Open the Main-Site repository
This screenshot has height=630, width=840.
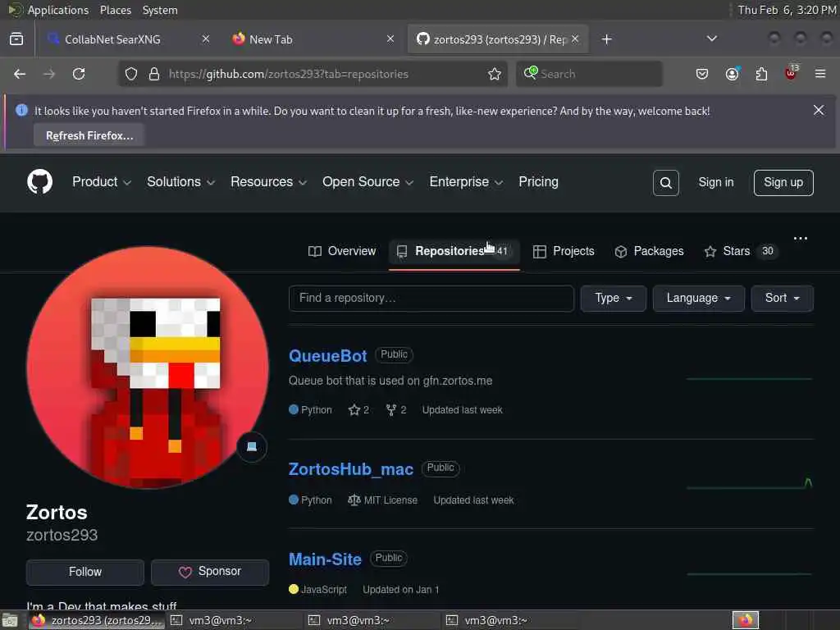325,559
